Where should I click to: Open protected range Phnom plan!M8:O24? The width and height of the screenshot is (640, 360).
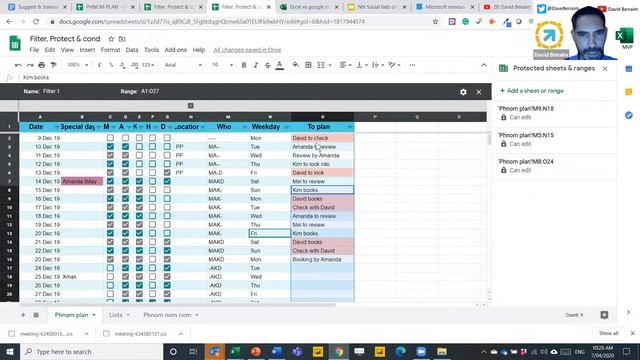pyautogui.click(x=553, y=166)
